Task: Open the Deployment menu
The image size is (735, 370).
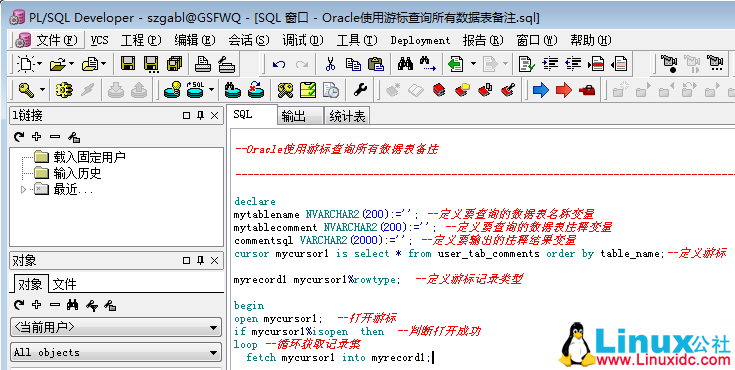Action: [x=420, y=41]
